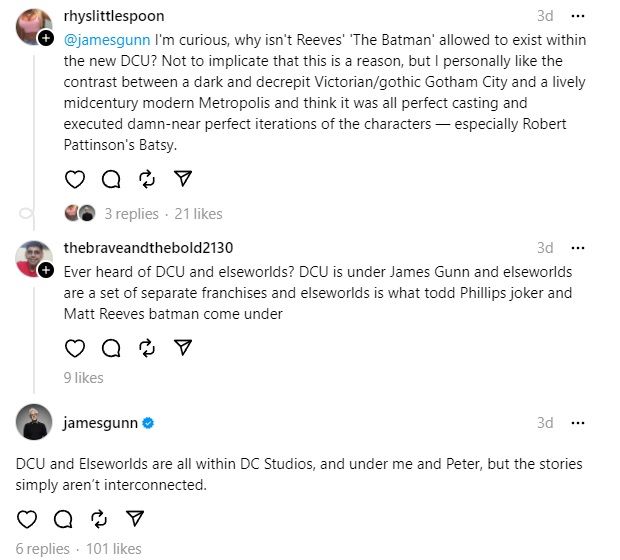Share thebraveandthebold2130's reply via send icon
Screen dimensions: 620x560
(183, 347)
